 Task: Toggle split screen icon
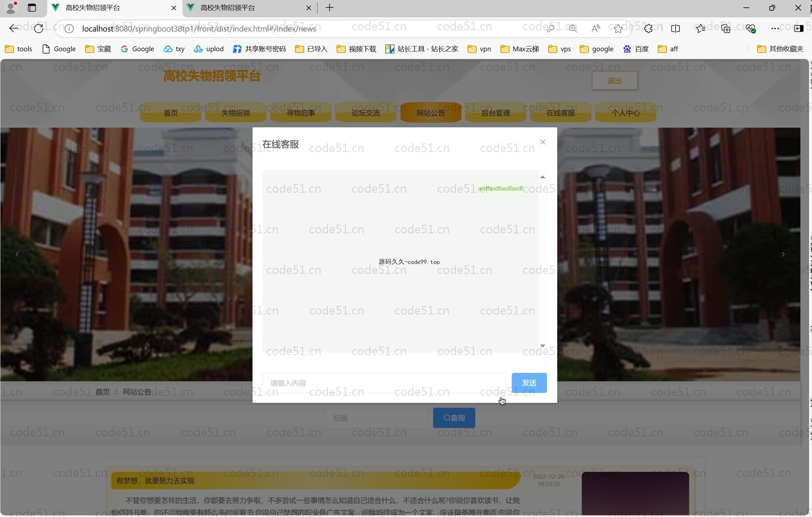point(675,29)
